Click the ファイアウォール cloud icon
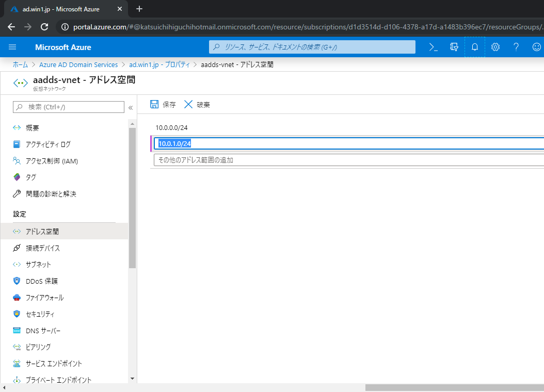Viewport: 544px width, 392px height. pos(17,298)
